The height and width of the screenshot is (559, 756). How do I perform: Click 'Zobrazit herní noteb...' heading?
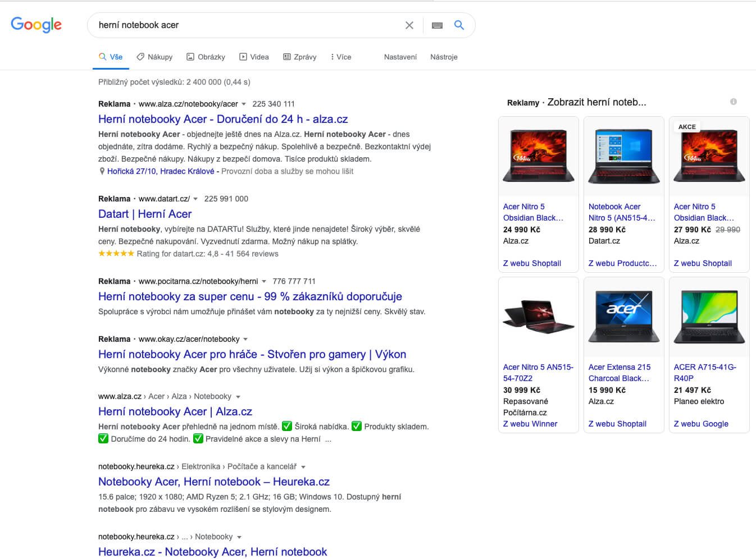(596, 102)
